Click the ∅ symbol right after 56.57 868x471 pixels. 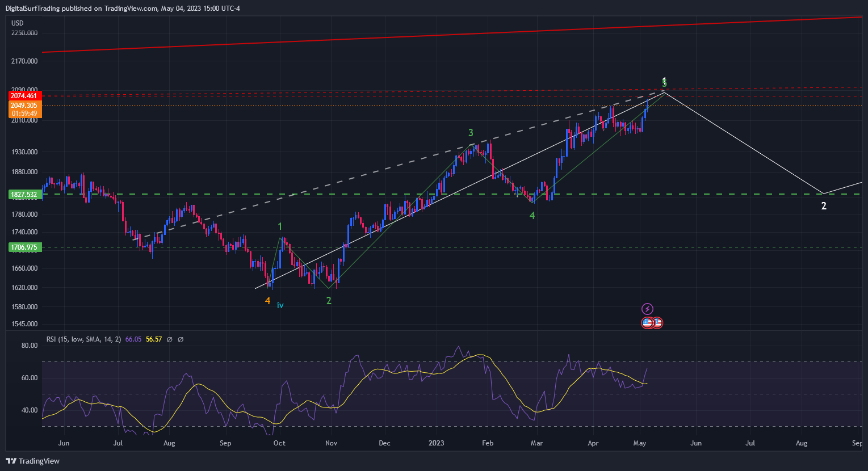click(x=170, y=339)
